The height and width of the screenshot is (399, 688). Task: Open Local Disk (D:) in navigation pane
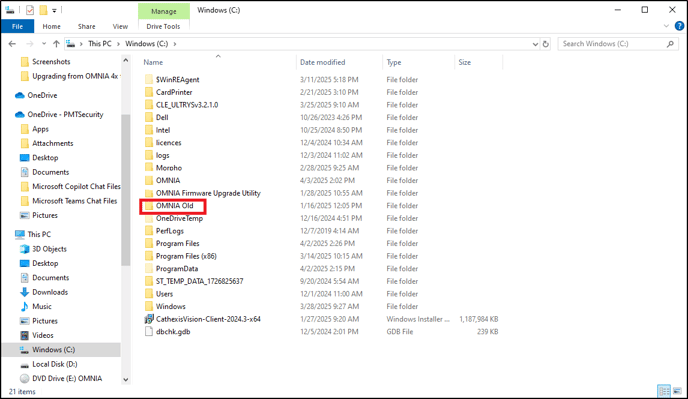pos(54,364)
